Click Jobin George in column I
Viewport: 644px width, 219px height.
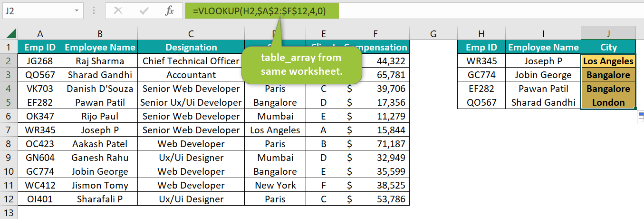pos(543,75)
